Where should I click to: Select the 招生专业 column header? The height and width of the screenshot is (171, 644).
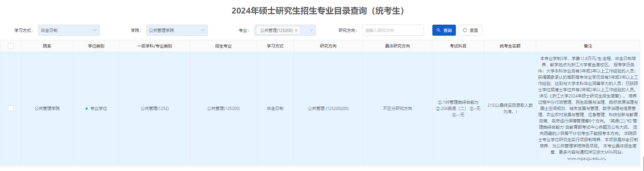coord(223,46)
